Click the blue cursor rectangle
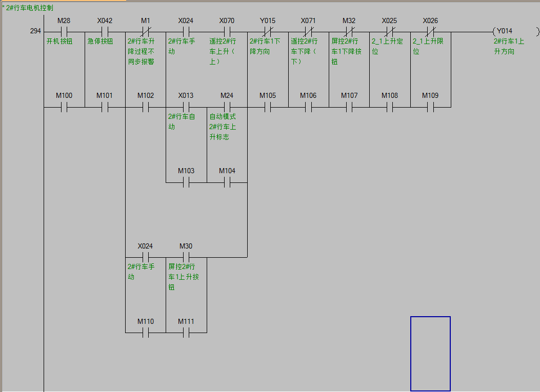This screenshot has height=392, width=540. click(x=430, y=354)
